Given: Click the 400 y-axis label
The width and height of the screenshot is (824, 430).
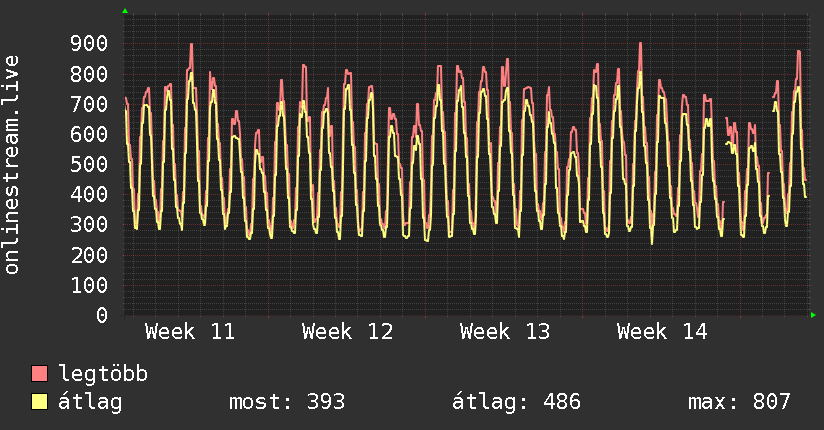Looking at the screenshot, I should 89,194.
